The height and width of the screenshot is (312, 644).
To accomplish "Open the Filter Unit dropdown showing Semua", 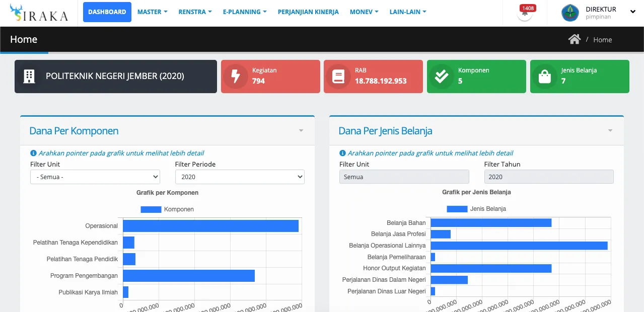I will [x=95, y=177].
